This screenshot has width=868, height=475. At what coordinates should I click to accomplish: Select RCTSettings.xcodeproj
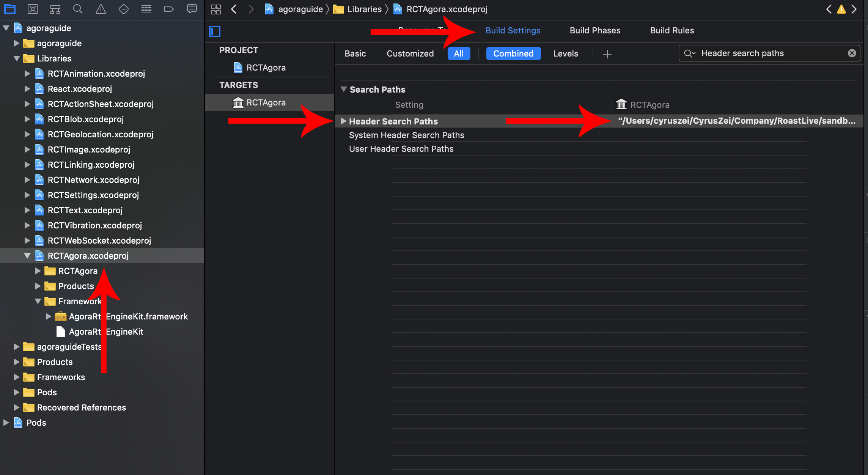tap(93, 195)
